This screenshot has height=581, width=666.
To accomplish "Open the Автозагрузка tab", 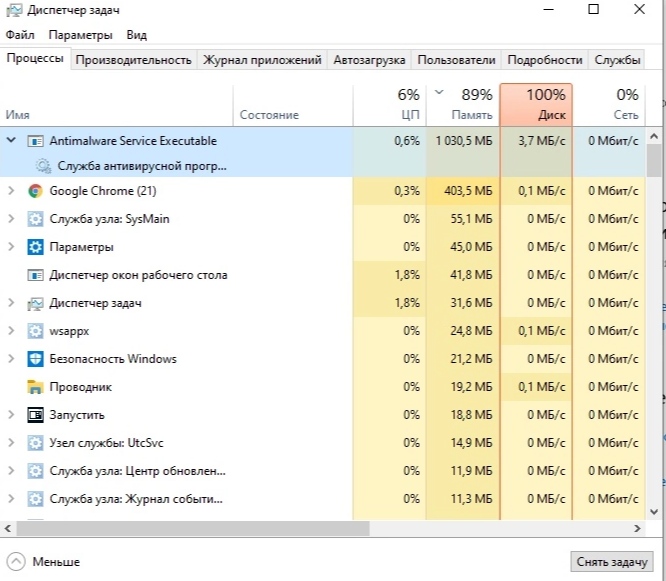I will (x=369, y=60).
